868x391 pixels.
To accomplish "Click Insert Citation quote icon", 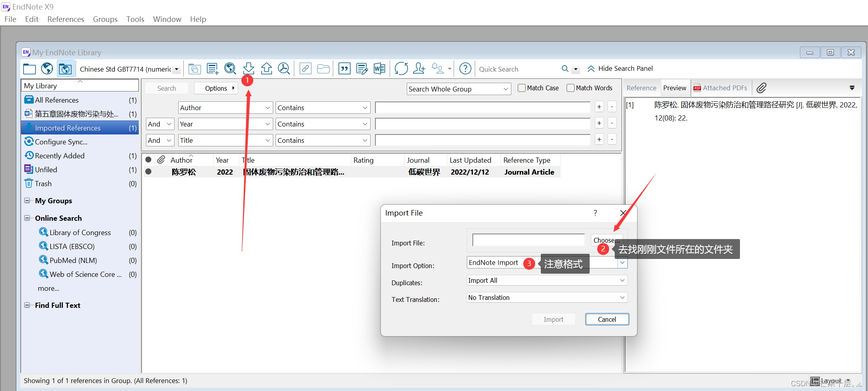I will [x=344, y=69].
